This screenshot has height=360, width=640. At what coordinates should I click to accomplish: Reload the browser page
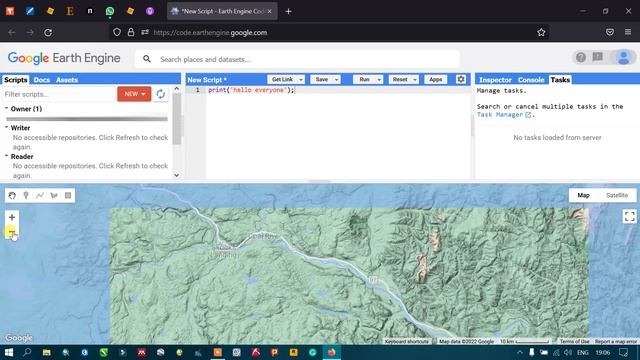48,32
